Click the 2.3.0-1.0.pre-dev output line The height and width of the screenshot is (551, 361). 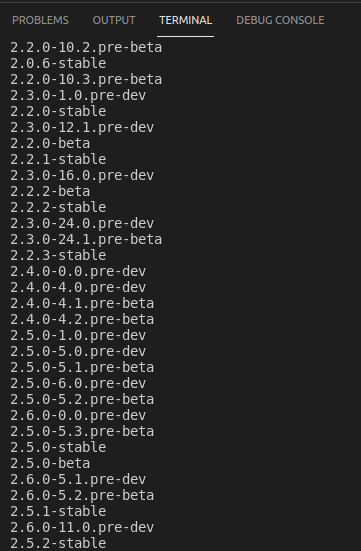coord(78,96)
